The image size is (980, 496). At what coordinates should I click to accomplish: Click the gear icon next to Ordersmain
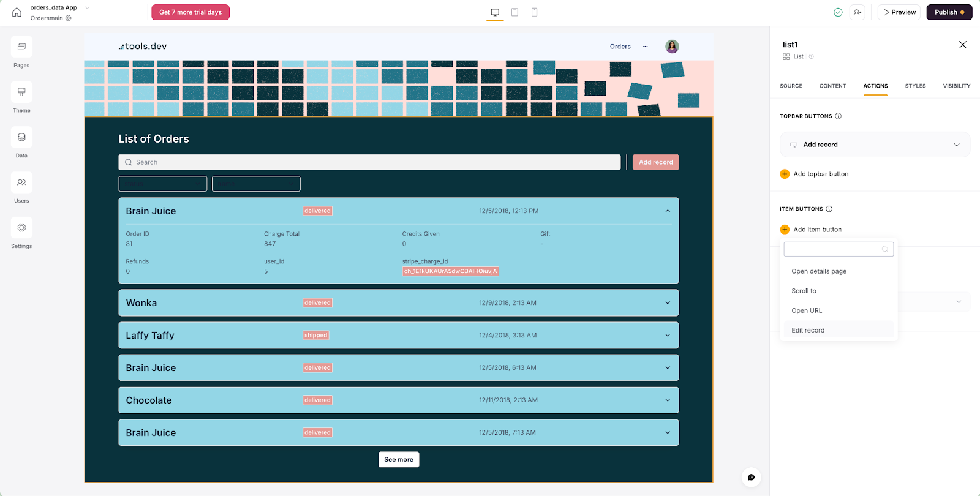pos(69,18)
